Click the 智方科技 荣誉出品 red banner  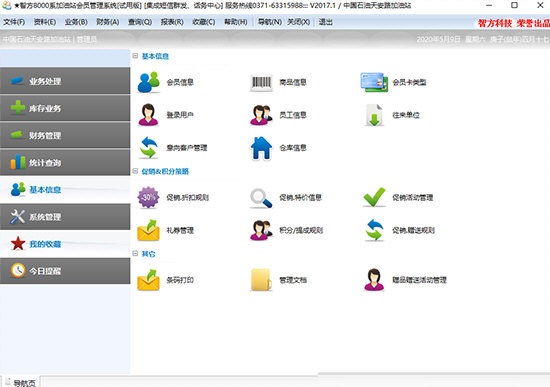point(513,23)
